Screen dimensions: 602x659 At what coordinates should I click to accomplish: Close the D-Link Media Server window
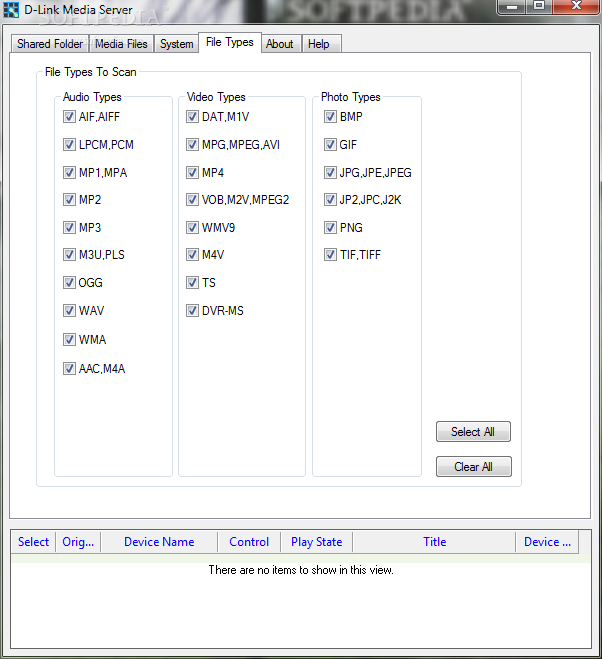(x=576, y=6)
